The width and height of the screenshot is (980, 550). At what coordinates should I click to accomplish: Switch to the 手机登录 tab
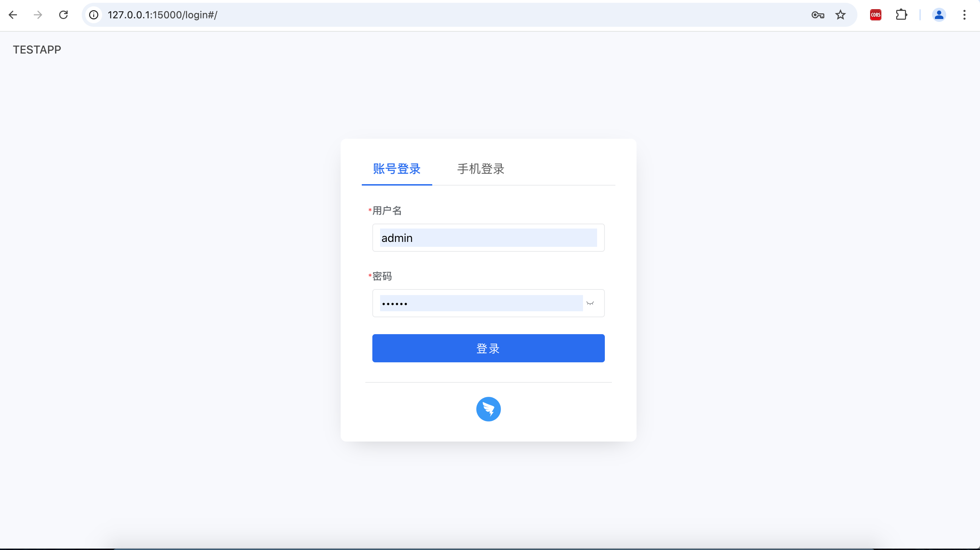click(480, 169)
